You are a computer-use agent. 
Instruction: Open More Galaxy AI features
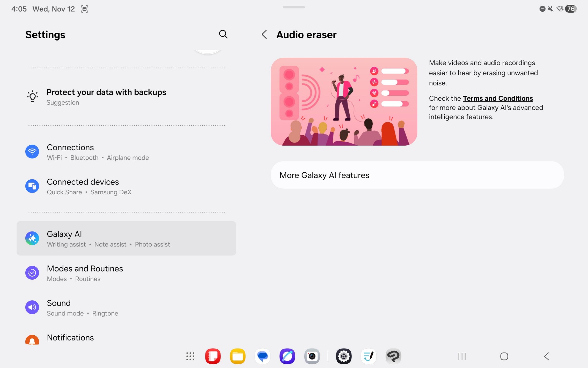(417, 175)
